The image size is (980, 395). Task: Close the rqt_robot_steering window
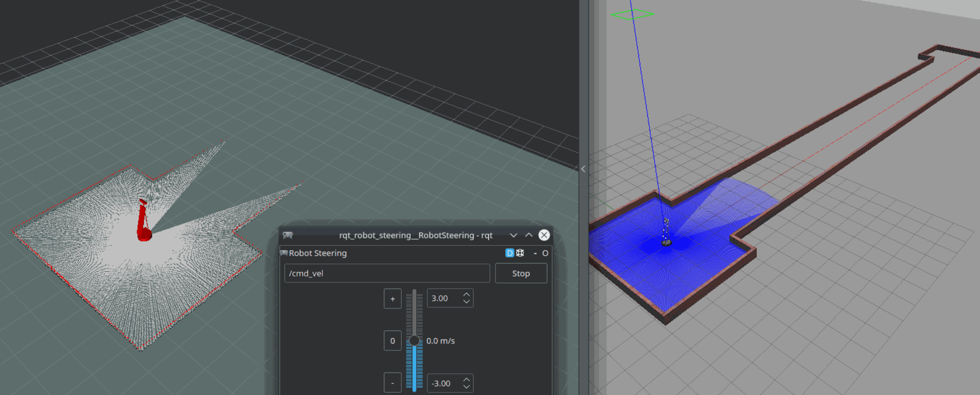pos(544,235)
